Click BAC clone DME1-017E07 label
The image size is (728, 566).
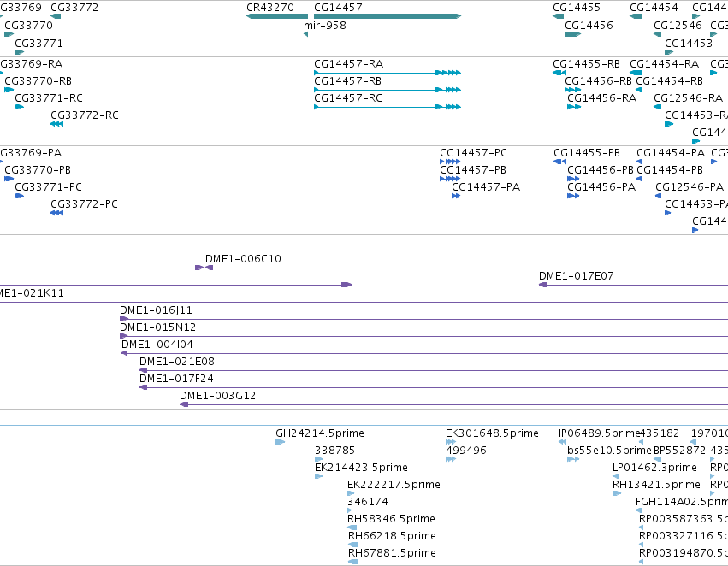(x=577, y=276)
